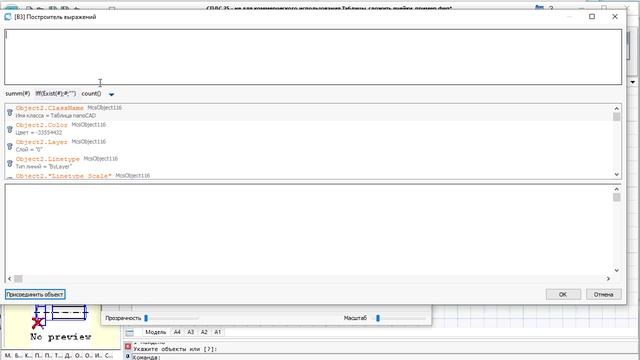Click the expression builder window title icon
The image size is (640, 360).
point(8,17)
